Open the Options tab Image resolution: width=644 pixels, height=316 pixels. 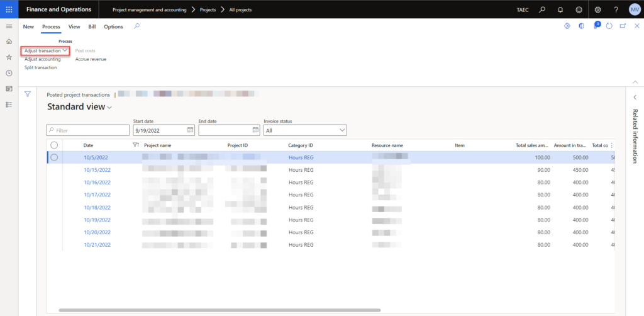click(x=113, y=26)
